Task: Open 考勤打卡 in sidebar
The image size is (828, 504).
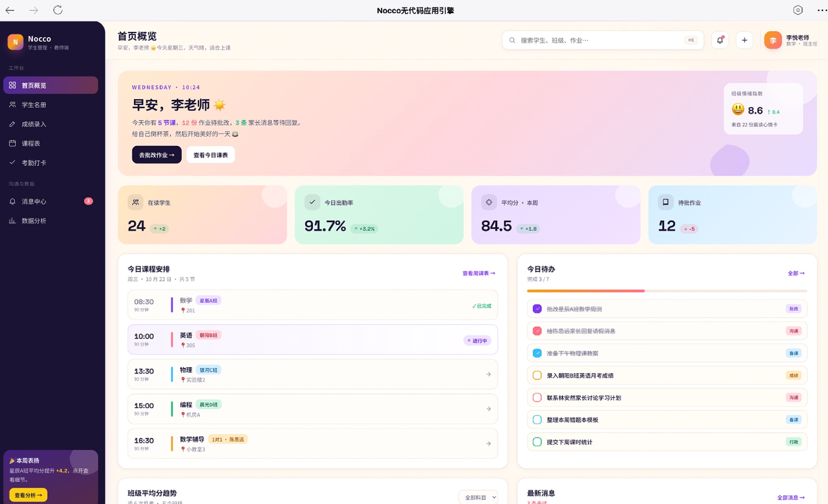Action: [x=51, y=163]
